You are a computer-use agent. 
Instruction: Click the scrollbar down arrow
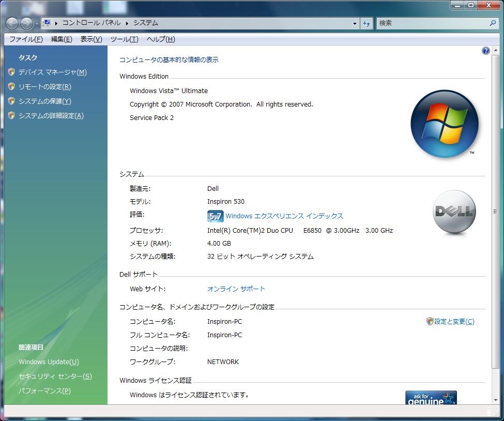pyautogui.click(x=496, y=400)
